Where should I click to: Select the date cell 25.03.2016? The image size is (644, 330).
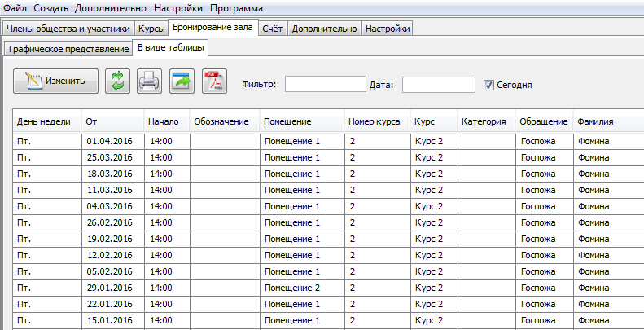tap(113, 157)
